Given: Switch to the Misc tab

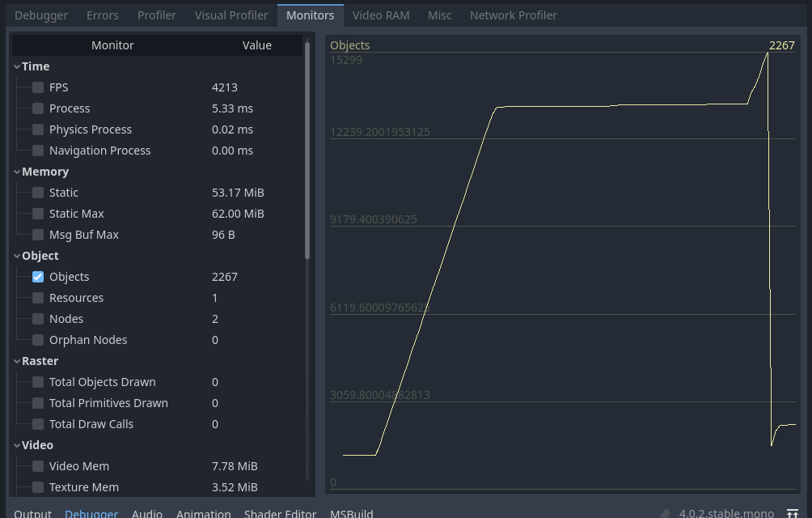Looking at the screenshot, I should click(x=439, y=15).
